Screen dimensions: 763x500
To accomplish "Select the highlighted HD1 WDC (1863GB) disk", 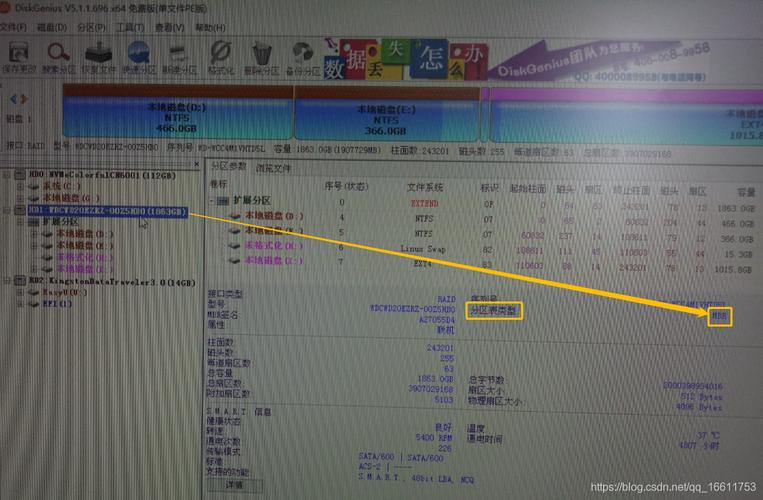I will coord(107,211).
